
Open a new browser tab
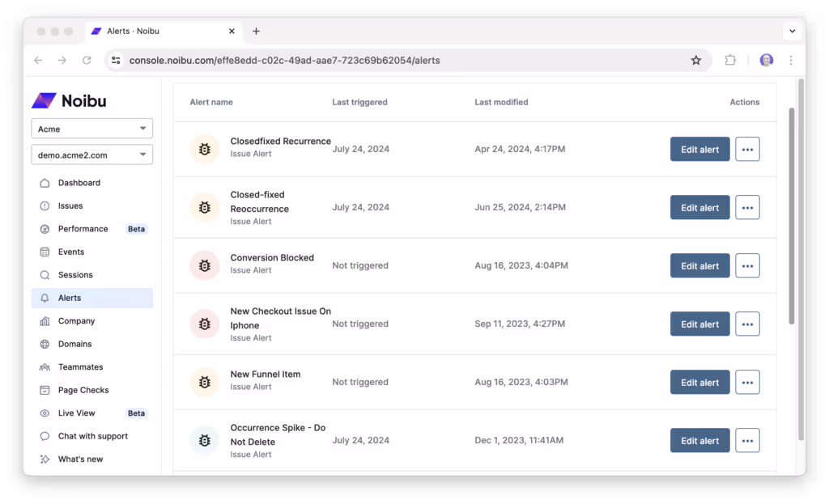click(x=256, y=32)
